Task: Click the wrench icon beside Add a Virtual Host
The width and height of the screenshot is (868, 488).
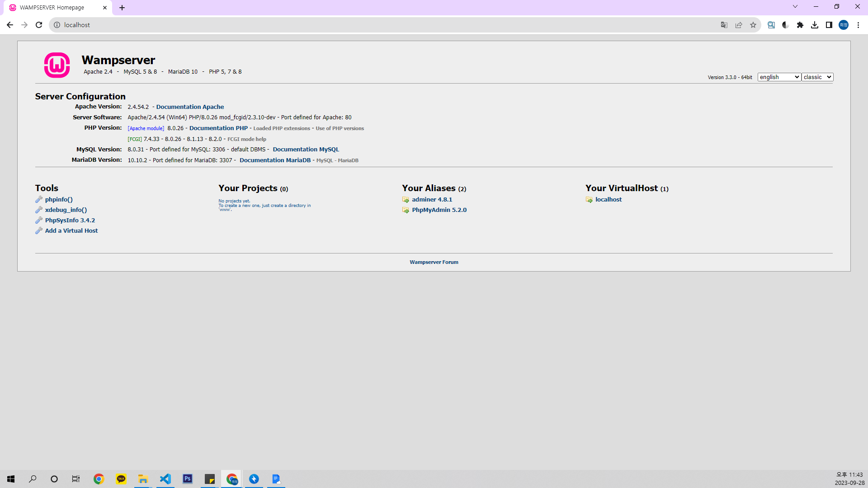Action: point(39,230)
